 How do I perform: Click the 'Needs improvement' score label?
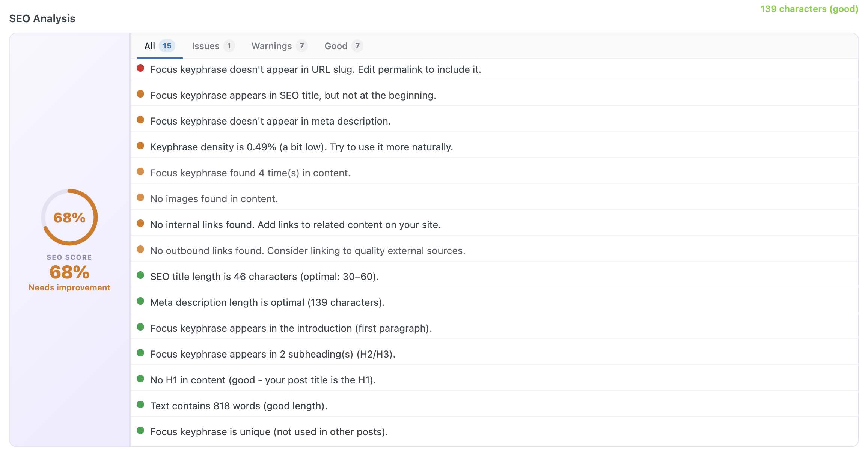point(69,287)
